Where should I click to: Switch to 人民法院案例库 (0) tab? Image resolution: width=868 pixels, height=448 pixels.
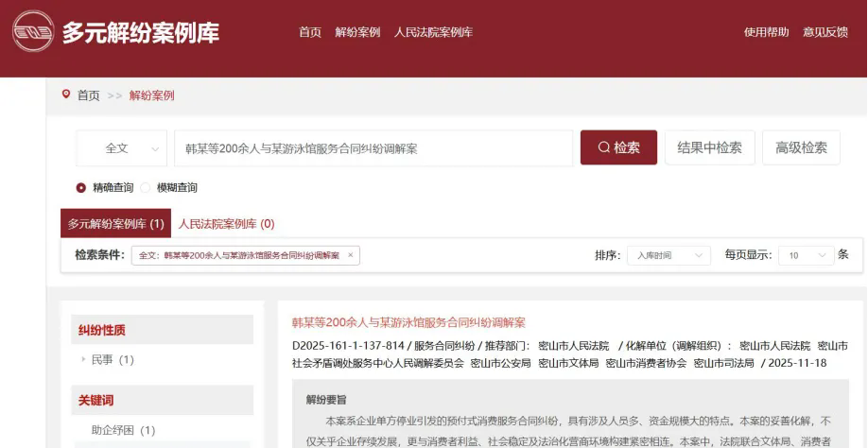(x=226, y=224)
